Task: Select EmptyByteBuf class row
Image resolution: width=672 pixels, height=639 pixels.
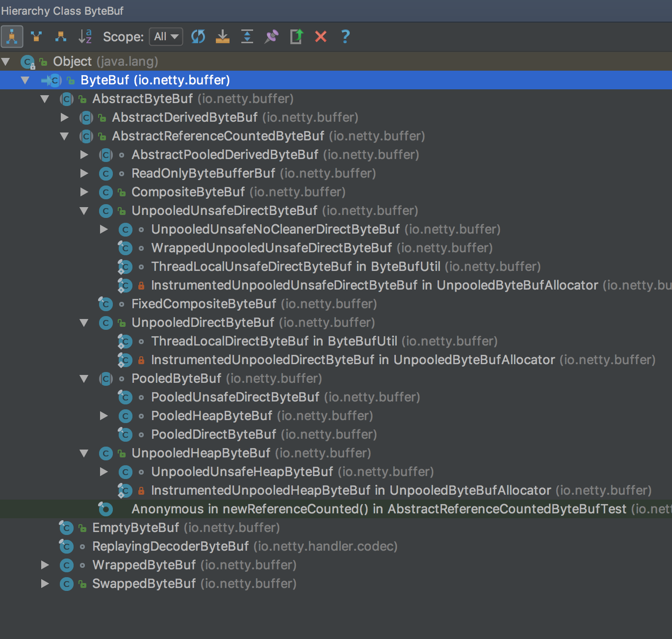Action: point(336,528)
